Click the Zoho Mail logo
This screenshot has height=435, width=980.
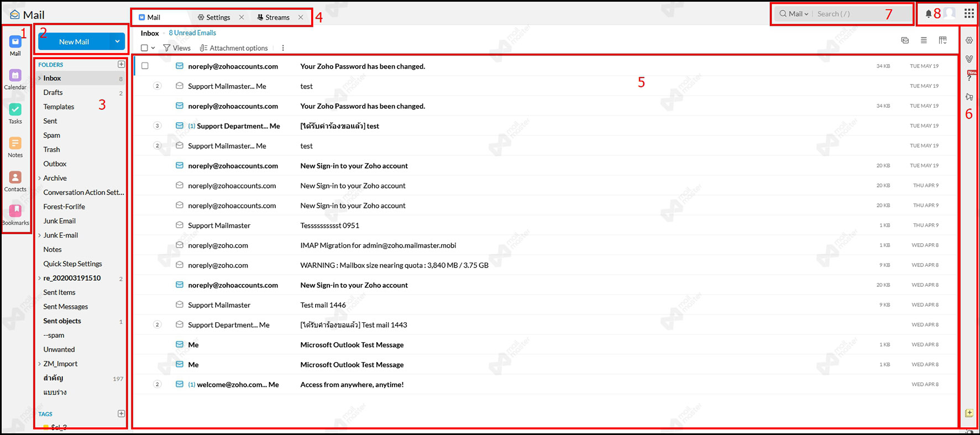[x=27, y=14]
